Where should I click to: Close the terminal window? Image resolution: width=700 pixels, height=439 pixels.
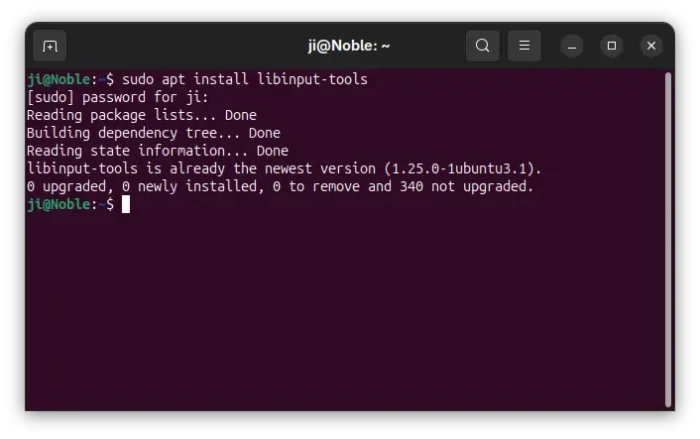click(651, 46)
